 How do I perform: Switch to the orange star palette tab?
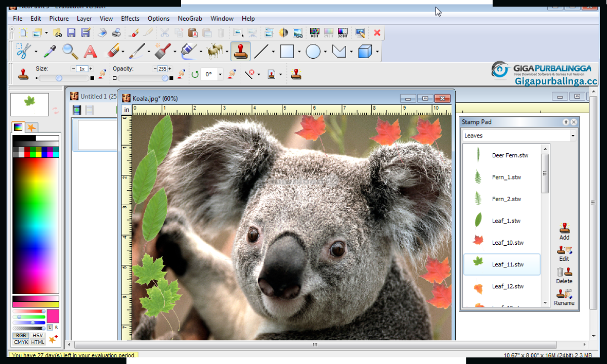pos(31,127)
